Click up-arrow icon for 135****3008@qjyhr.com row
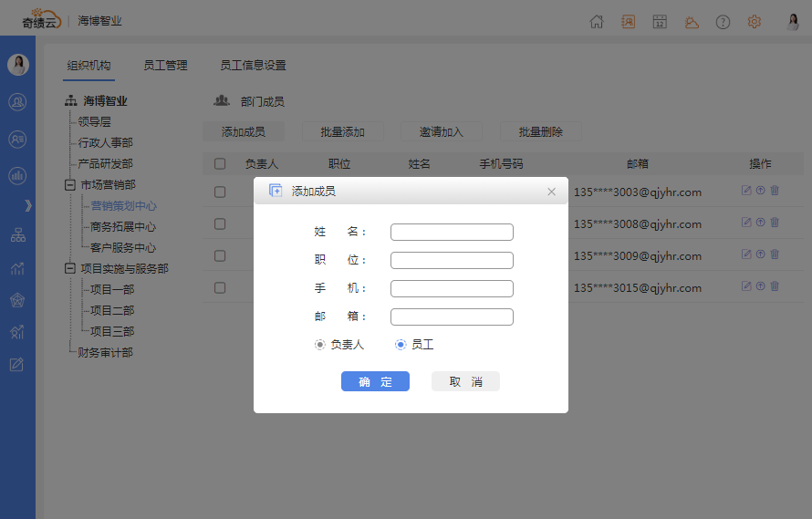This screenshot has width=812, height=519. coord(760,223)
